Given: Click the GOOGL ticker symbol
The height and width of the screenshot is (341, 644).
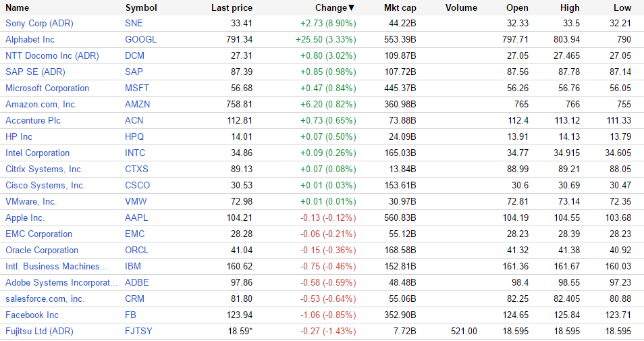Looking at the screenshot, I should (140, 39).
